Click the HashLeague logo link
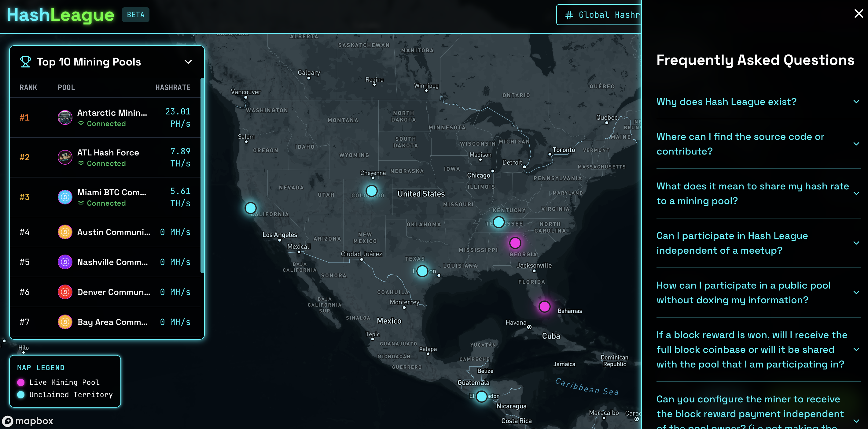Viewport: 868px width, 429px height. (61, 15)
